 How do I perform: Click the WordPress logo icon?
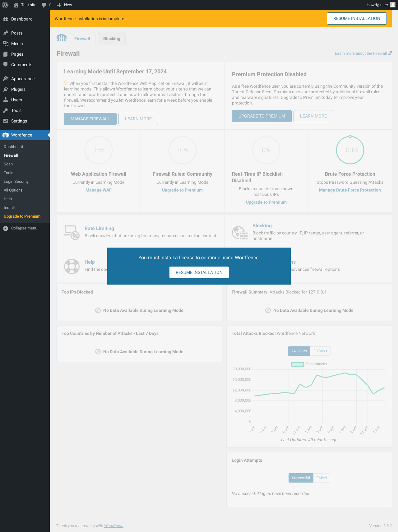pos(5,5)
